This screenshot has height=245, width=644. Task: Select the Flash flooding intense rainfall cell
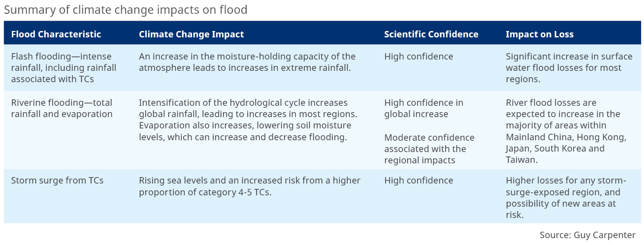tap(64, 67)
